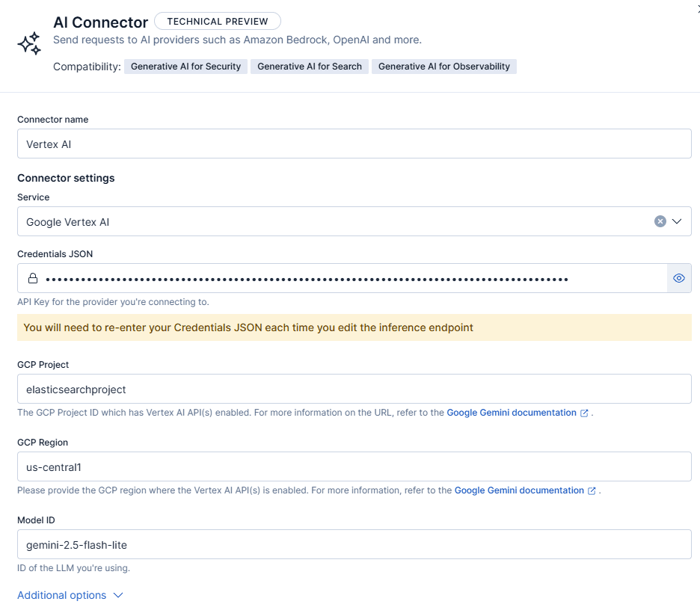Open the Google Vertex AI service combo box

[329, 221]
